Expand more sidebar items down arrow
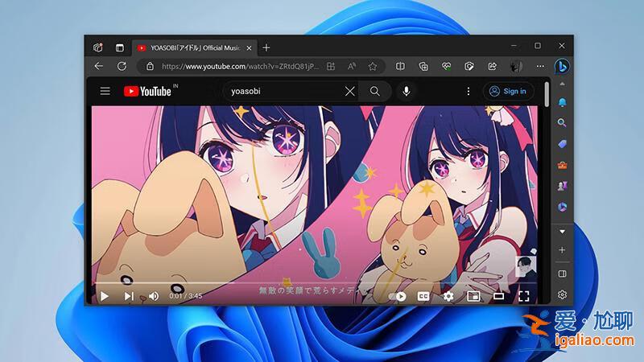644x362 pixels. (562, 232)
